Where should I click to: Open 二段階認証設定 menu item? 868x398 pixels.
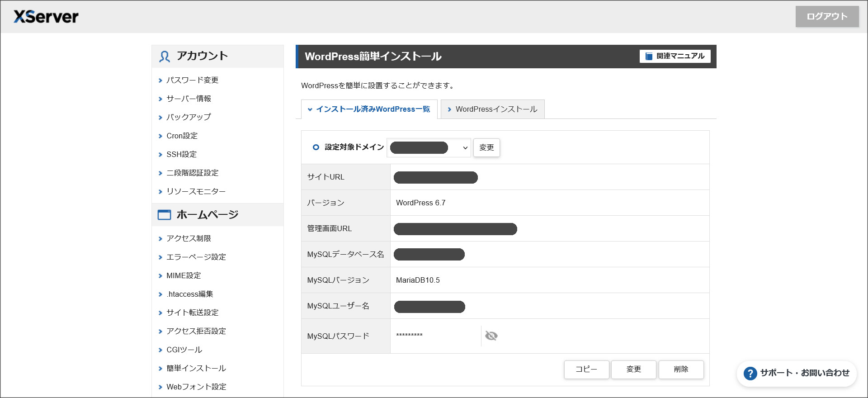point(192,173)
